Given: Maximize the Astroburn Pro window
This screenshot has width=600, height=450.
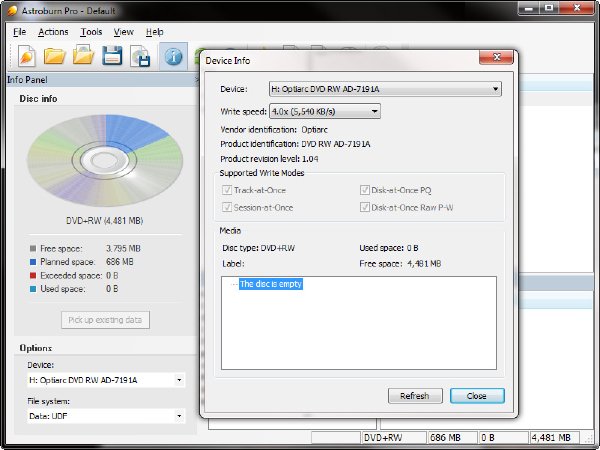Looking at the screenshot, I should [549, 9].
